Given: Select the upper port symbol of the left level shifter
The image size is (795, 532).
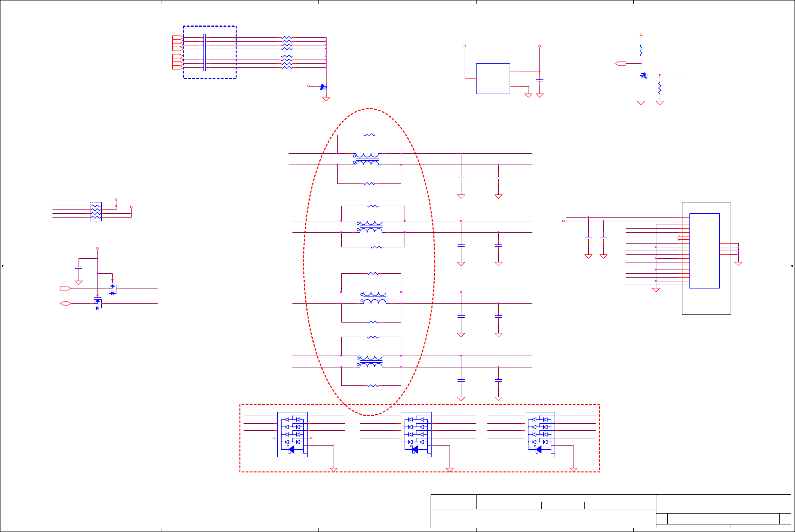Looking at the screenshot, I should pos(65,288).
